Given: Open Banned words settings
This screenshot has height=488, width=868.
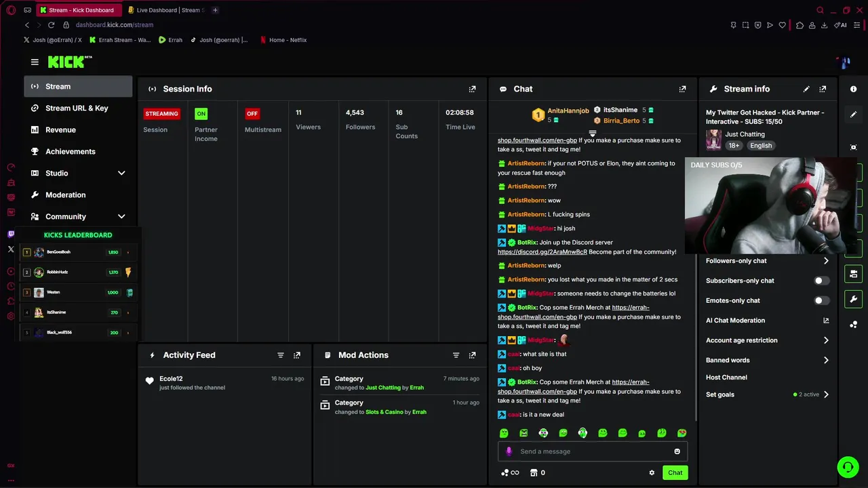Looking at the screenshot, I should (767, 360).
